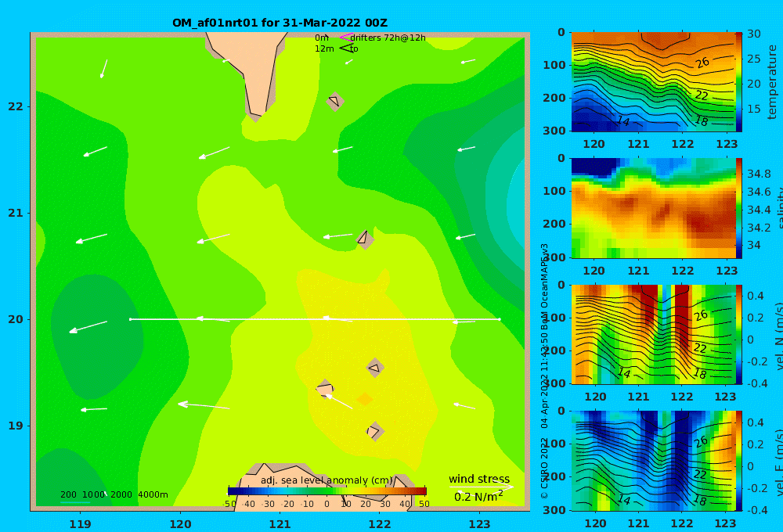The image size is (783, 532).
Task: Click latitude label 19 on main map
Action: tap(15, 426)
